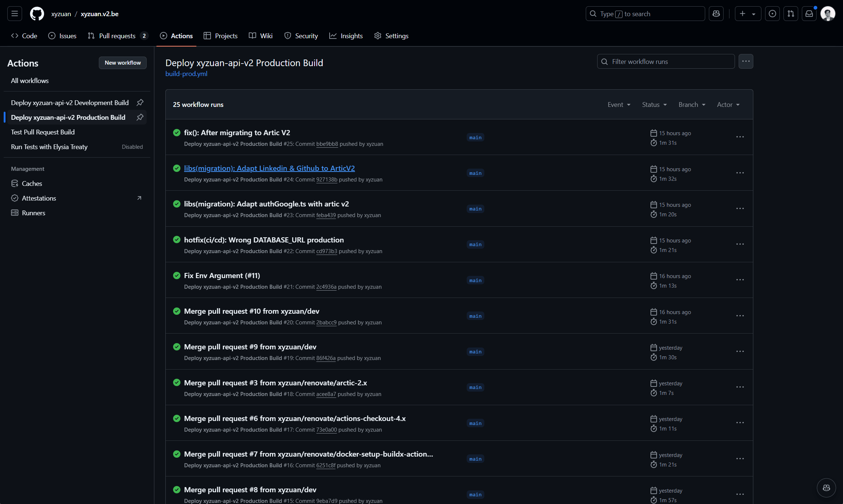
Task: Expand the Event filter dropdown
Action: click(619, 105)
